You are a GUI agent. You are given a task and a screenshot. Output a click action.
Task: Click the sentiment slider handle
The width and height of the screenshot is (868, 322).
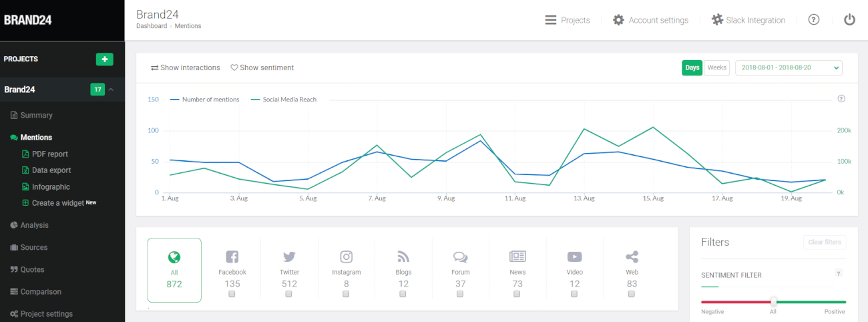pyautogui.click(x=773, y=301)
